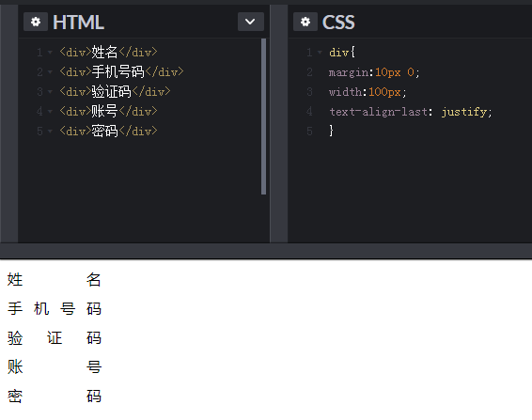
Task: Open CSS editor settings gear
Action: [305, 22]
